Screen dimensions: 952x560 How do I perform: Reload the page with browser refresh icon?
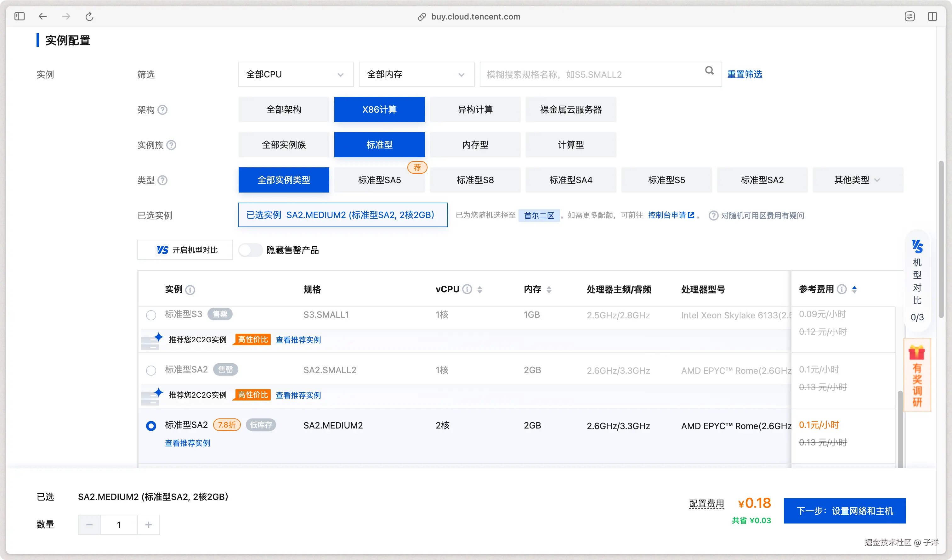[89, 17]
